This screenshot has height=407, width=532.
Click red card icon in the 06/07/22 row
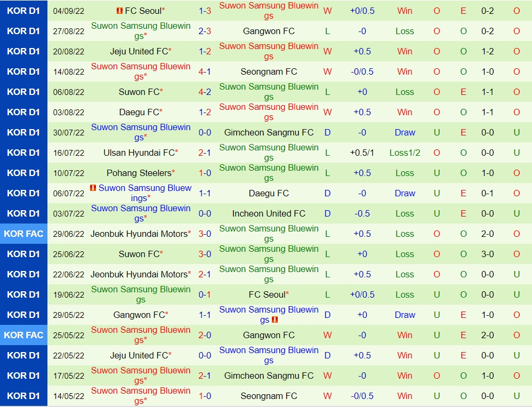click(93, 188)
